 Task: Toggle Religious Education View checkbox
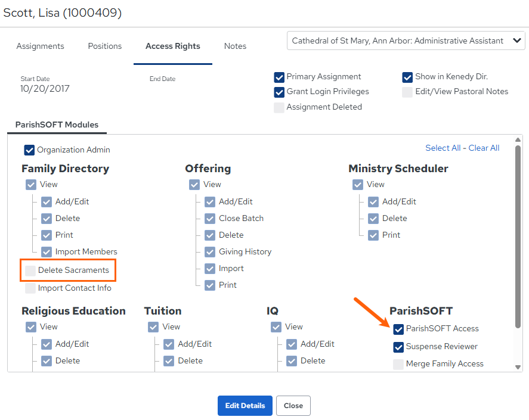click(x=31, y=327)
